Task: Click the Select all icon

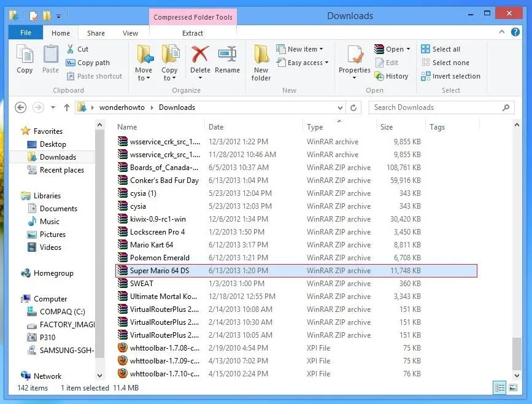Action: click(425, 49)
